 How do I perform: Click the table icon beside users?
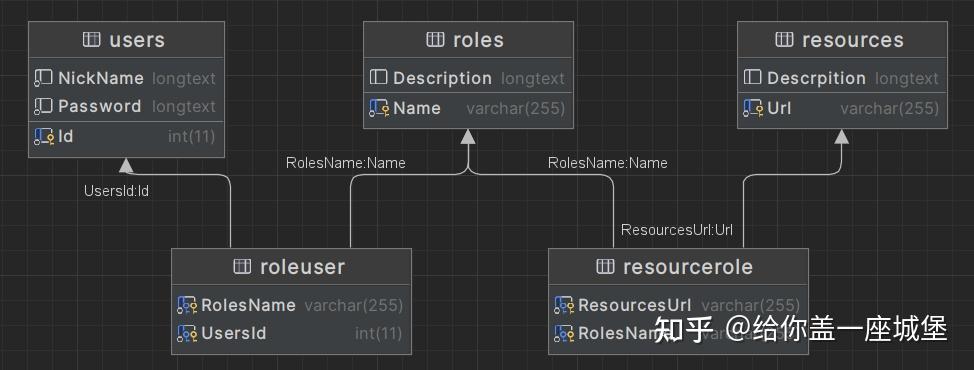[91, 40]
